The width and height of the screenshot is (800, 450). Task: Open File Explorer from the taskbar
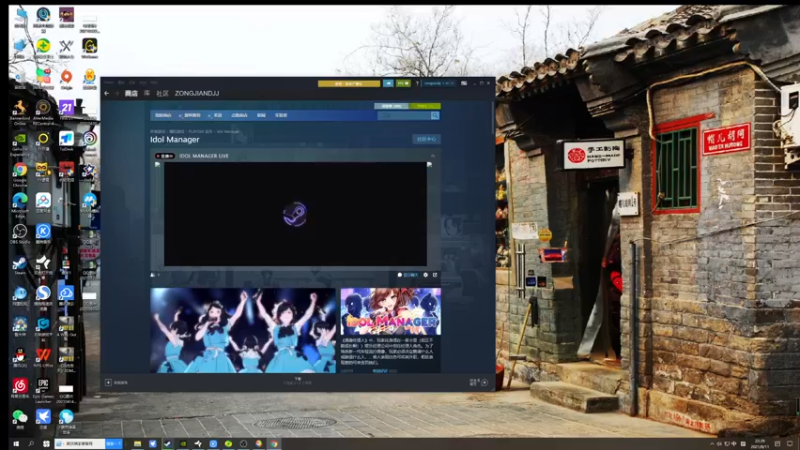click(x=137, y=444)
